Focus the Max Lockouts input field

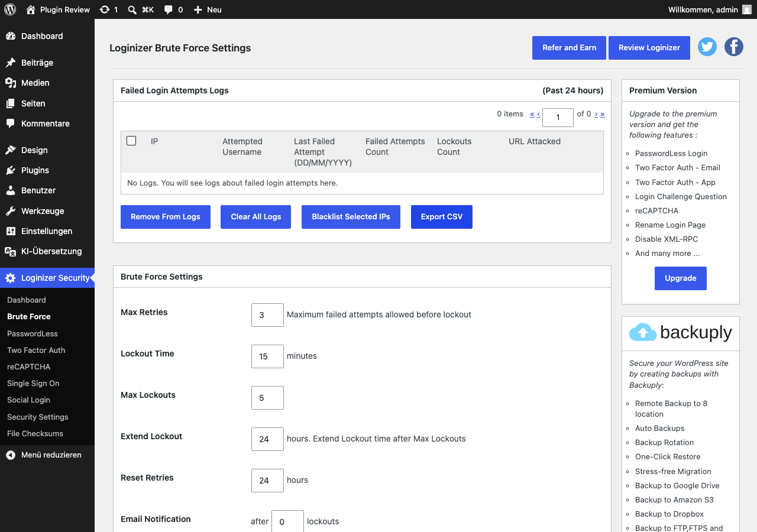click(x=267, y=398)
